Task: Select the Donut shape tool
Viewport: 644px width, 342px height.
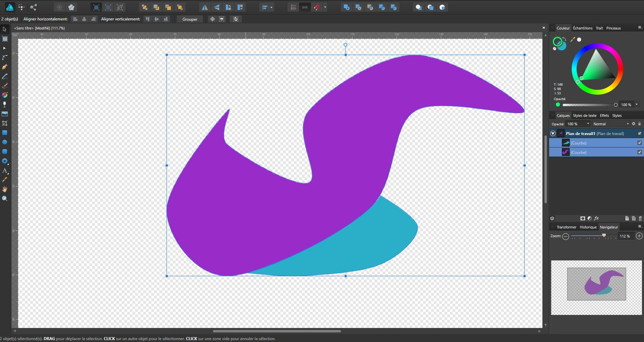Action: (5, 161)
